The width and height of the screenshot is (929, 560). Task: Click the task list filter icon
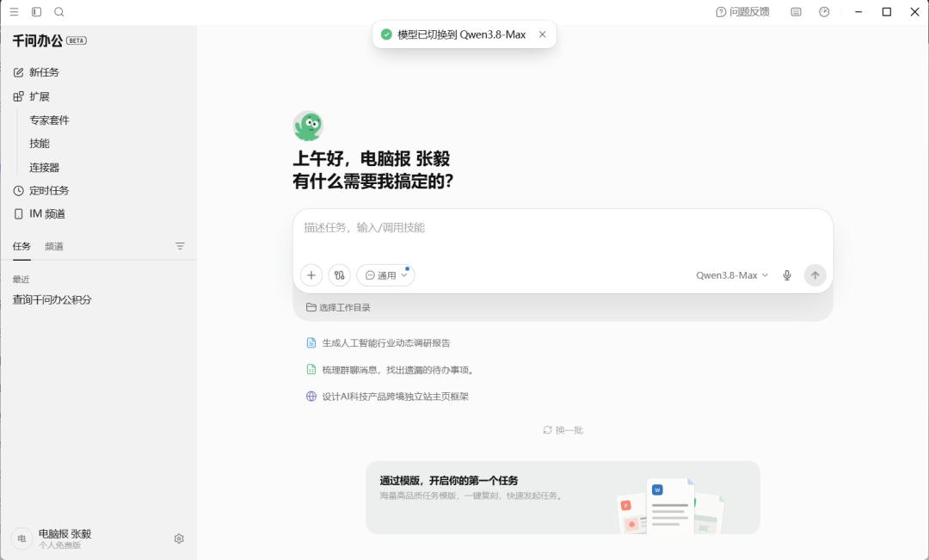tap(180, 246)
